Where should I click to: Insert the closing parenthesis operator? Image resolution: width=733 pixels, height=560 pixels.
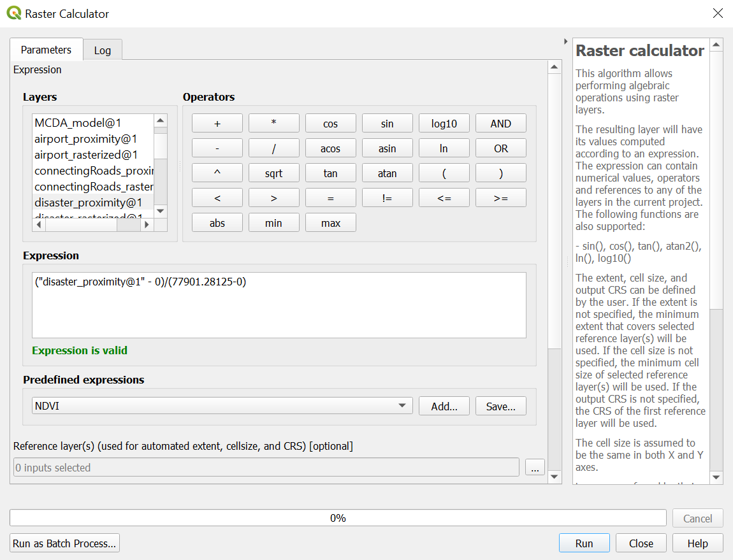pos(500,173)
